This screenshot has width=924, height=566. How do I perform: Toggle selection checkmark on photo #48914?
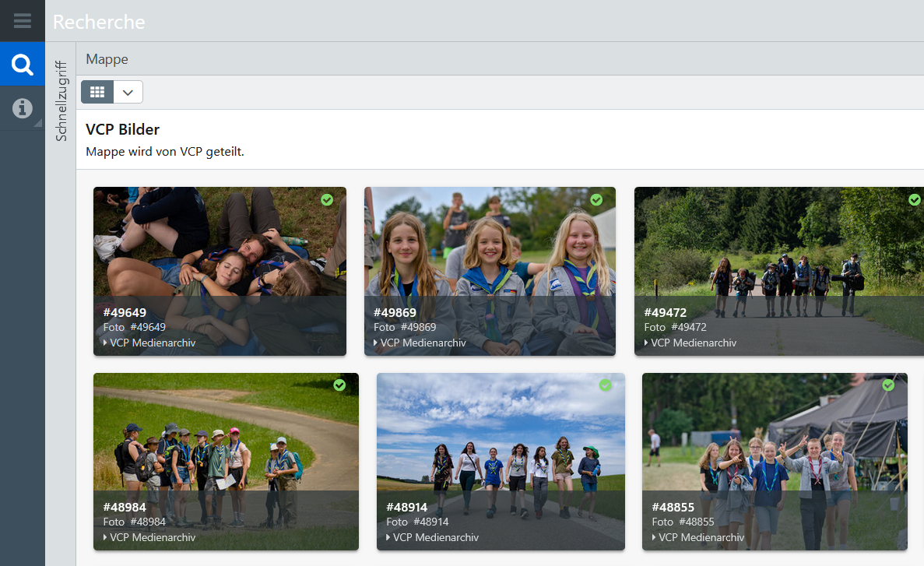pyautogui.click(x=605, y=385)
